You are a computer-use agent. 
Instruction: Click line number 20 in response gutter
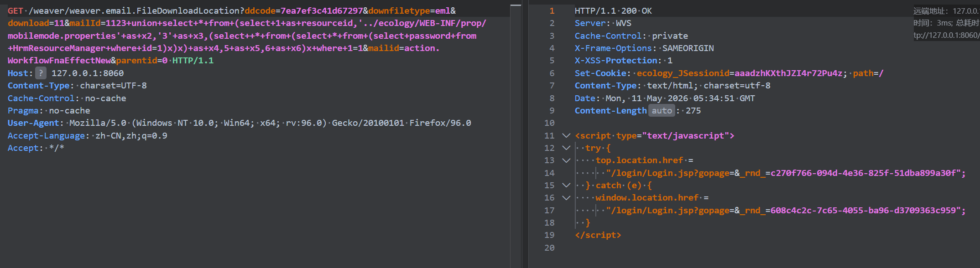549,247
